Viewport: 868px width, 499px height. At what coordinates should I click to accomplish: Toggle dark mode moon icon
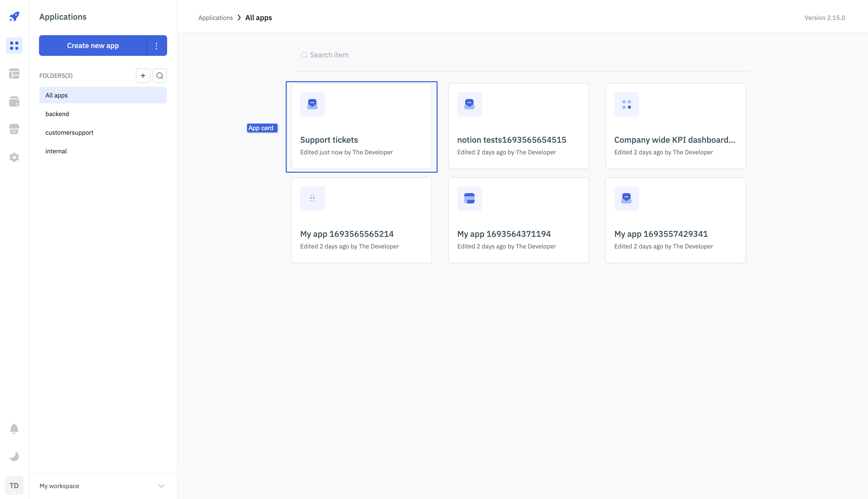pos(14,457)
